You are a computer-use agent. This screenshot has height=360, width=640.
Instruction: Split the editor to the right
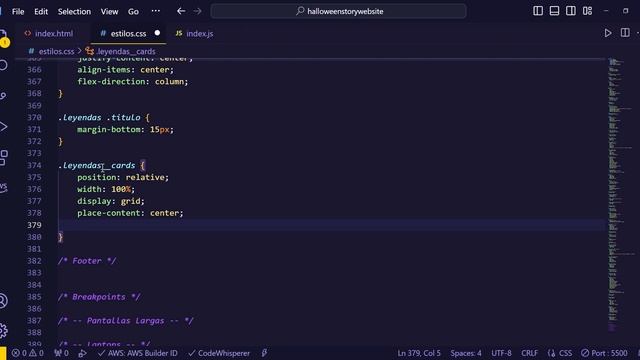[625, 33]
